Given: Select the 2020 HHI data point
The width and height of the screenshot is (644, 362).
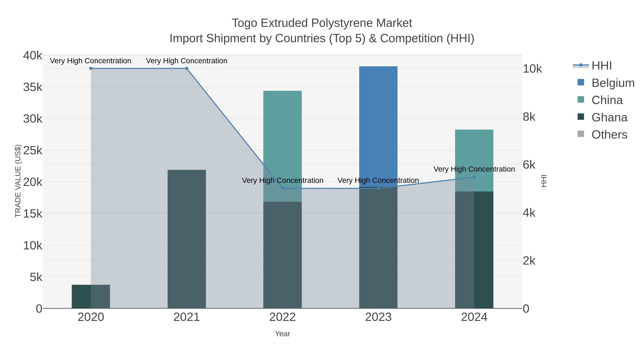Looking at the screenshot, I should [x=91, y=68].
